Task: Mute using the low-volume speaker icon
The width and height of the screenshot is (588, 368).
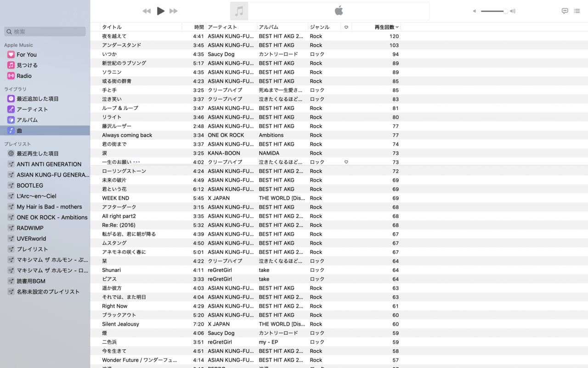Action: coord(475,11)
